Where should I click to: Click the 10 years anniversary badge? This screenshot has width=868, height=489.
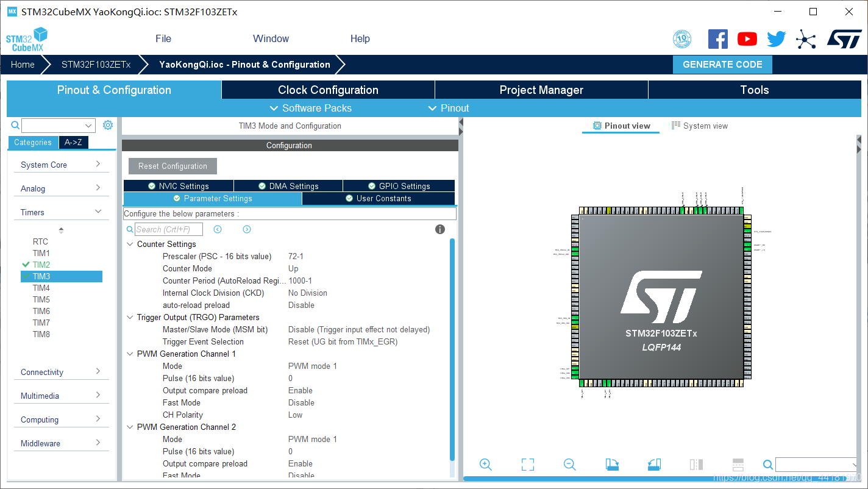tap(682, 39)
